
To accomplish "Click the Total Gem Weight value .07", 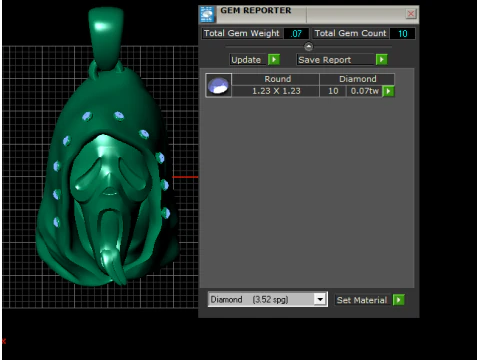I will coord(296,34).
